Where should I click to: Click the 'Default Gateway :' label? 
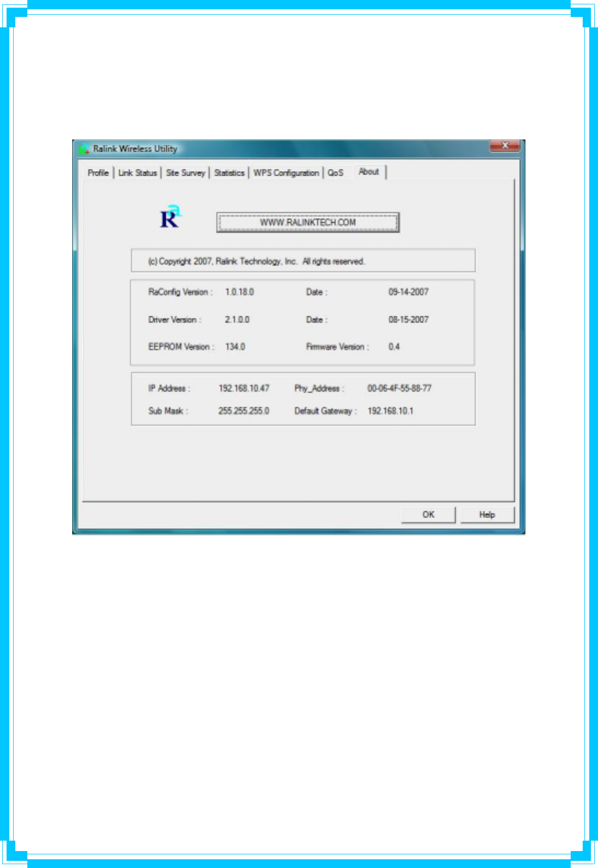click(x=325, y=411)
